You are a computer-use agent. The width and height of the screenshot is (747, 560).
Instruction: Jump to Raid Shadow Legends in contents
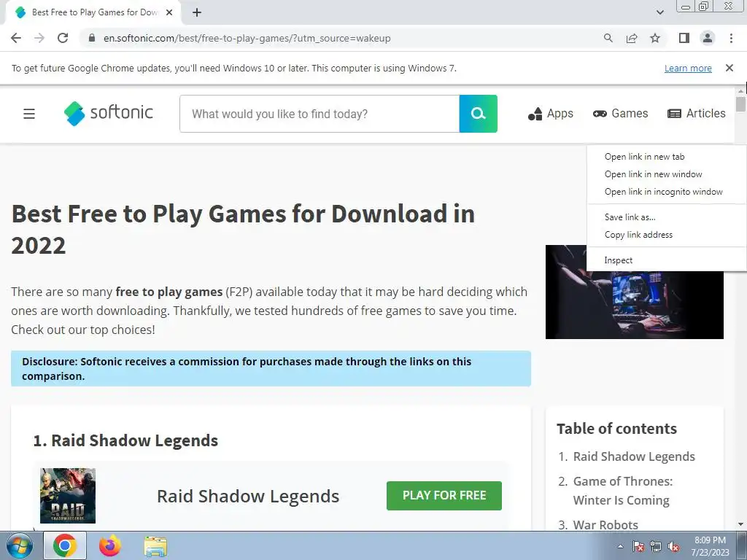click(634, 456)
